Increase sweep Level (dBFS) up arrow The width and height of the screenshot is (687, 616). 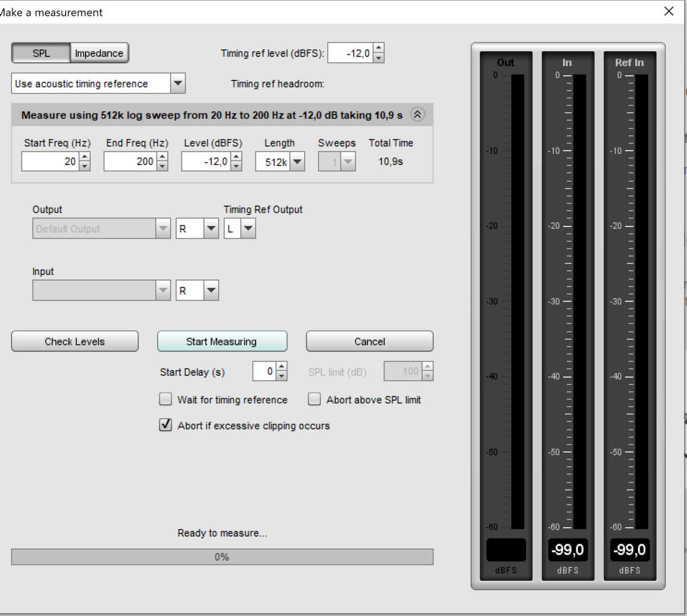click(x=236, y=157)
